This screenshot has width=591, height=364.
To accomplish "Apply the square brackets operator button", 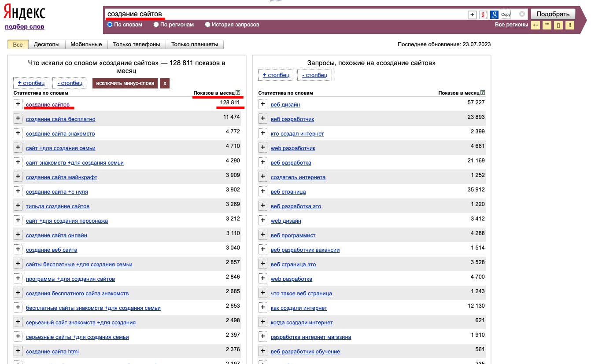I will (558, 25).
